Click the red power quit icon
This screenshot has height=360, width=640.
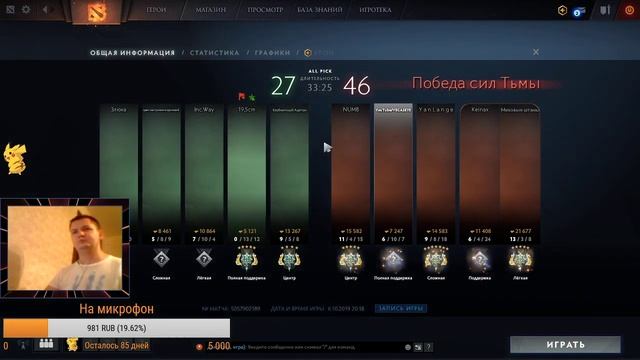click(x=629, y=10)
